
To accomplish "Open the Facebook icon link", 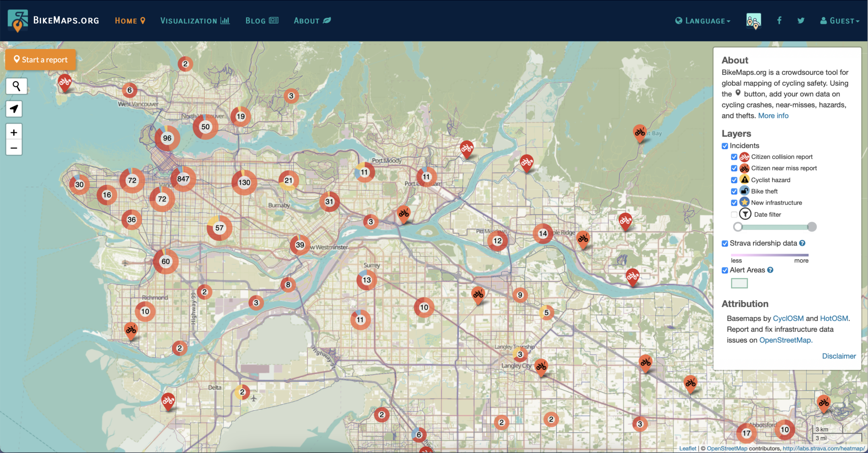I will 779,20.
